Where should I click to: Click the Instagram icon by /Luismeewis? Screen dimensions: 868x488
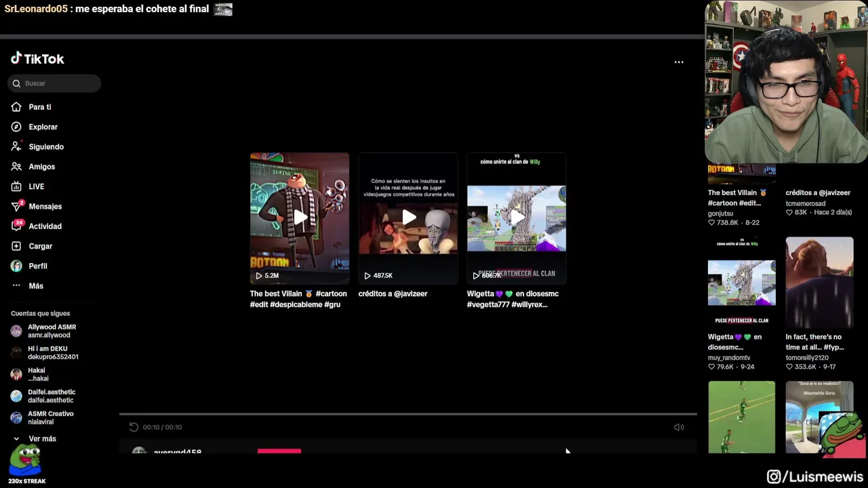click(774, 477)
